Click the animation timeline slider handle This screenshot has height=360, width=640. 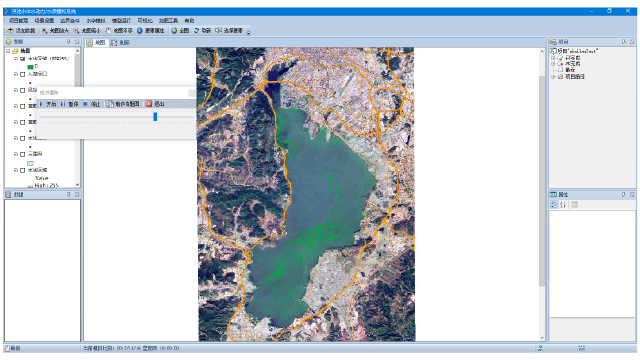click(x=155, y=117)
